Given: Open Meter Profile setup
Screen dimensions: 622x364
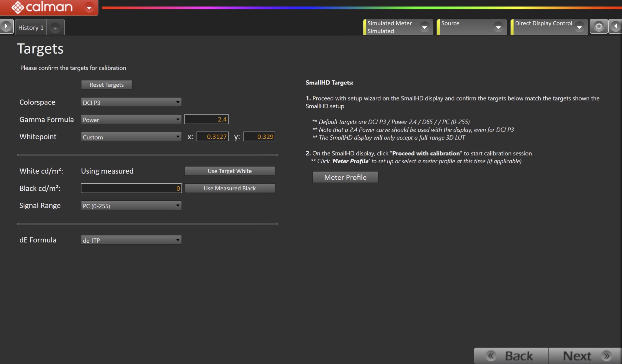Looking at the screenshot, I should click(x=345, y=177).
